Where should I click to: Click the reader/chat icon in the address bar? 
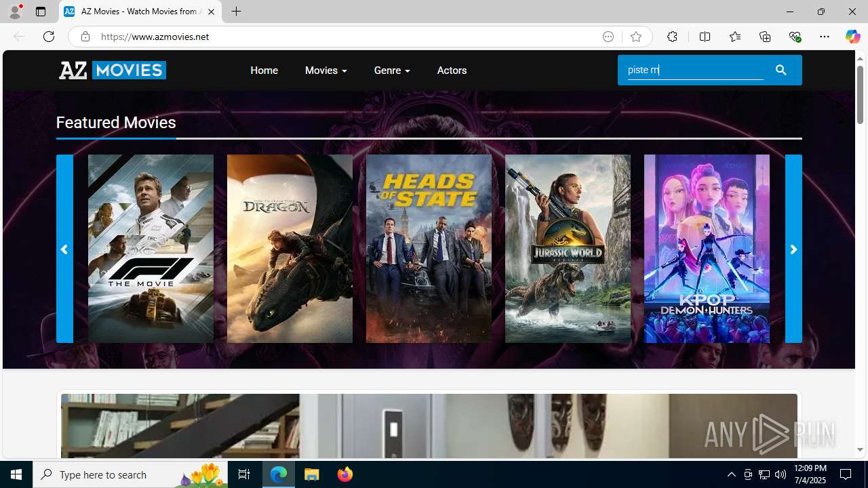pyautogui.click(x=608, y=37)
